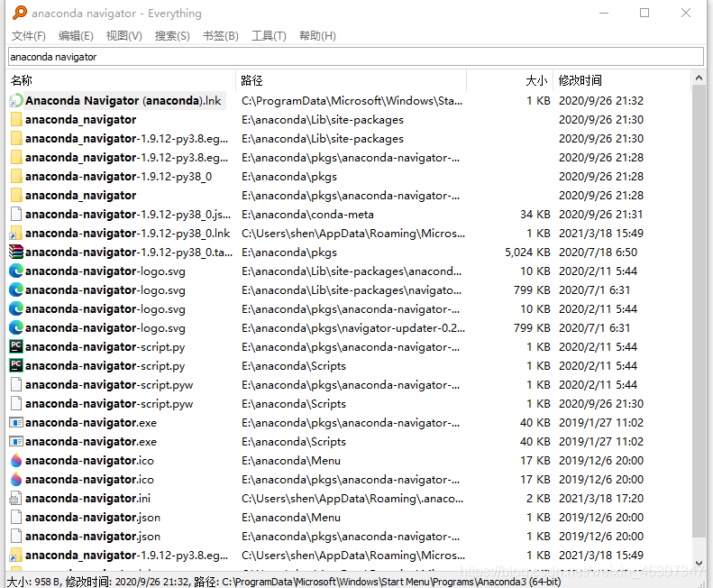Click exe icon of anaconda-navigator.exe in the pkgs path
The height and width of the screenshot is (588, 713).
[x=16, y=423]
